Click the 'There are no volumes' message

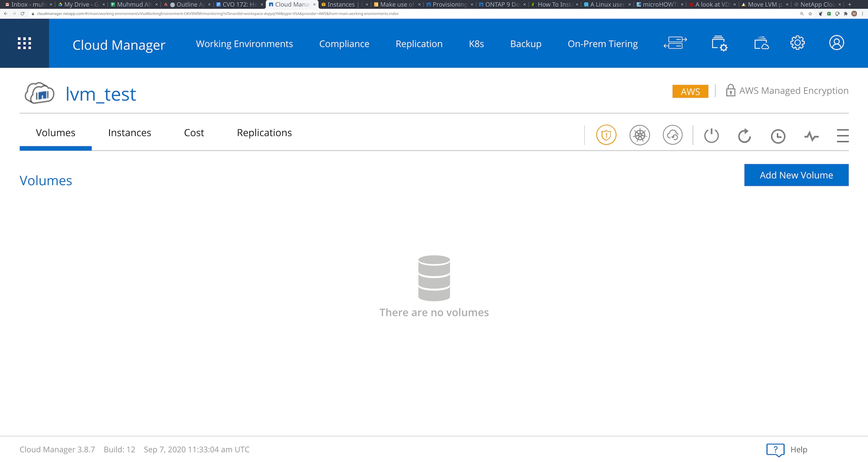pyautogui.click(x=434, y=312)
